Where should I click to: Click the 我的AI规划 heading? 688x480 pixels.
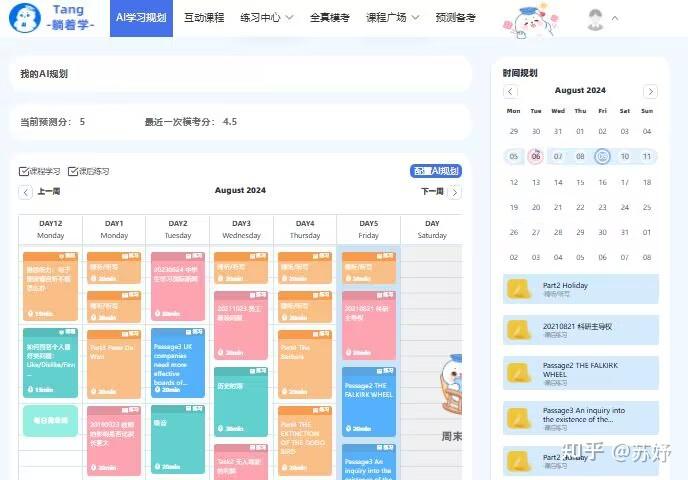pyautogui.click(x=44, y=74)
